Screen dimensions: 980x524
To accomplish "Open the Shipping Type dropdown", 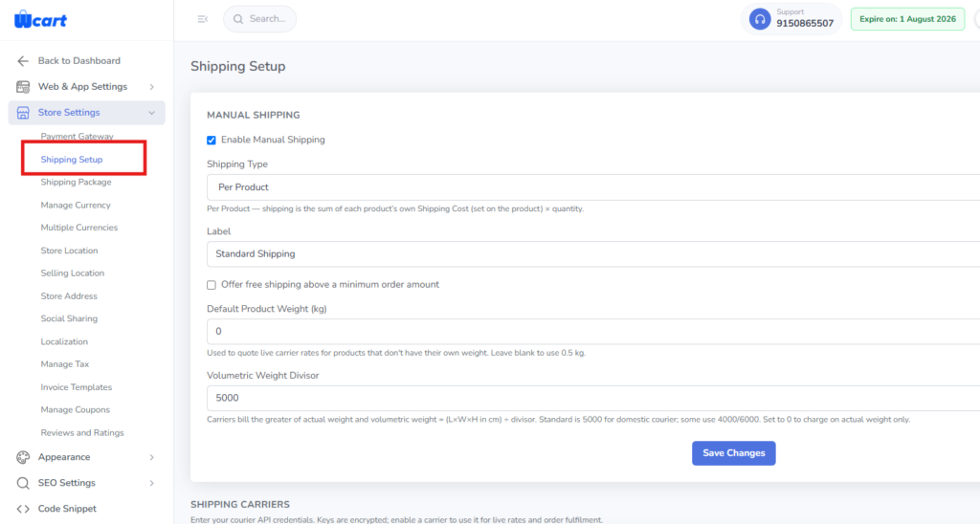I will [x=593, y=187].
